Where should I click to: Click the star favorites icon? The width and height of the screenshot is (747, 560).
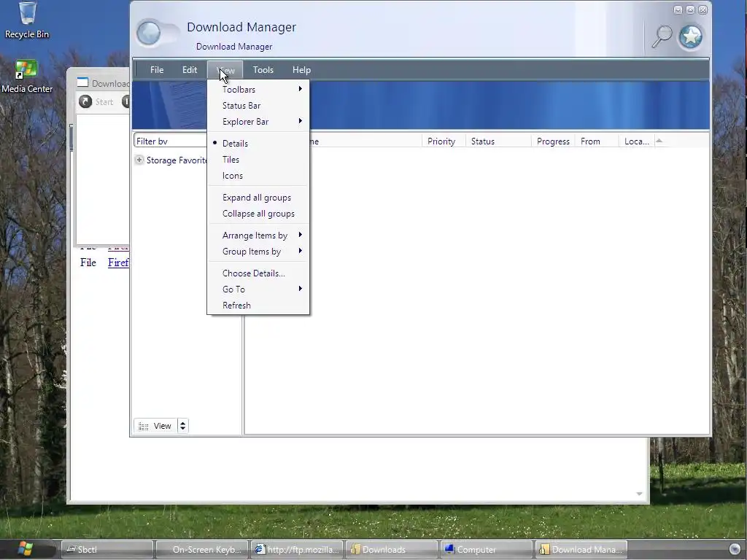(691, 36)
